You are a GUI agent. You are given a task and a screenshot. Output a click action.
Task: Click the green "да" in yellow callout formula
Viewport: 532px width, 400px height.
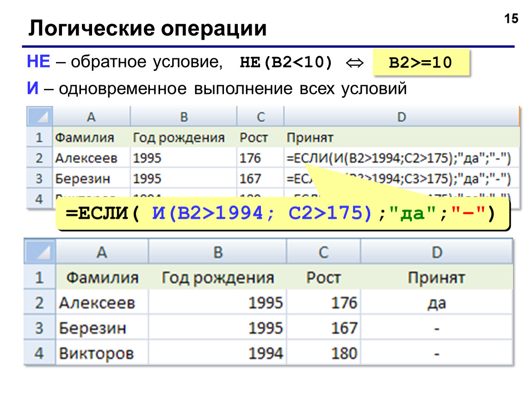click(x=412, y=213)
